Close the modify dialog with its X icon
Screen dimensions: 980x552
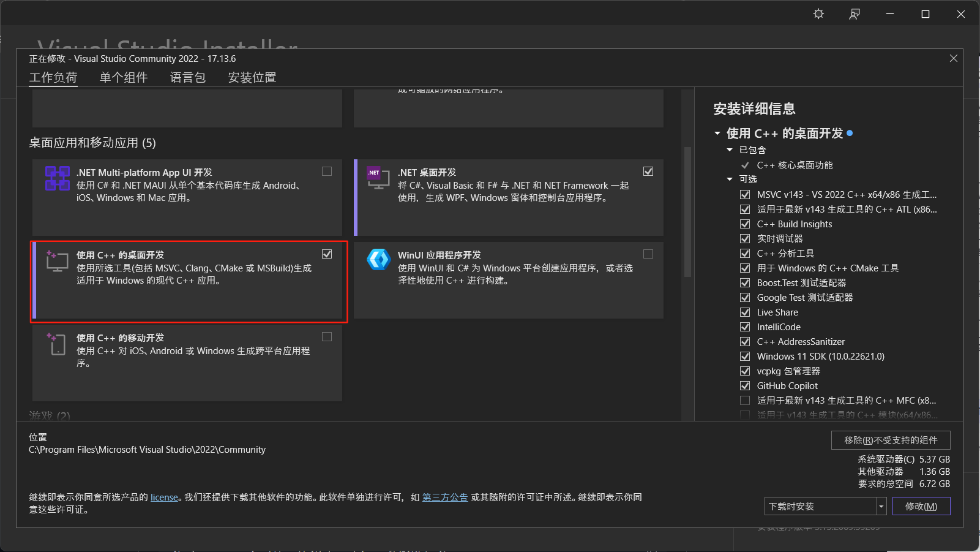(x=953, y=58)
